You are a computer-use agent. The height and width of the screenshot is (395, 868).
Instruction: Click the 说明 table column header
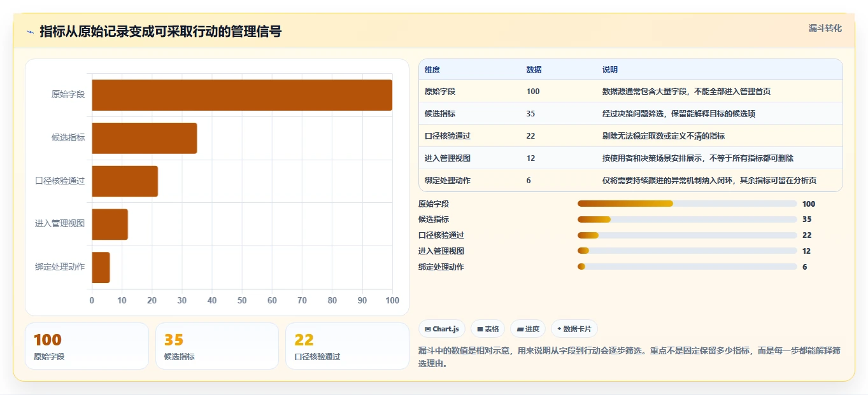pyautogui.click(x=610, y=70)
